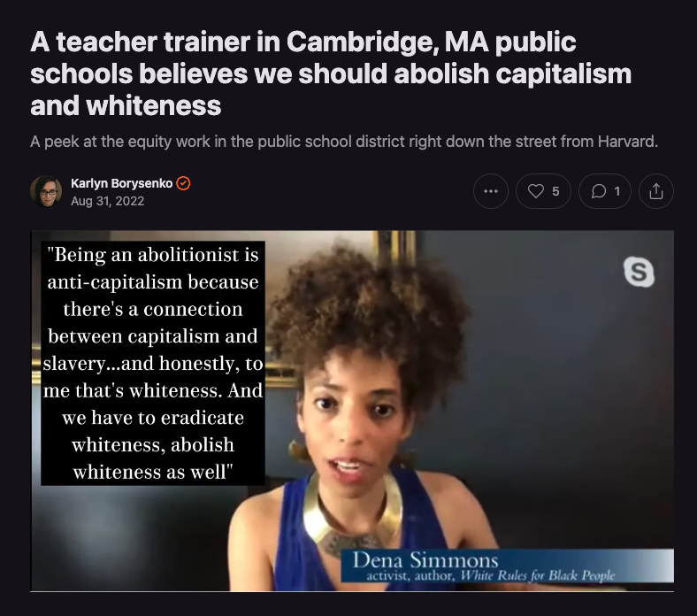Click the article headline about Cambridge, MA schools

(331, 73)
